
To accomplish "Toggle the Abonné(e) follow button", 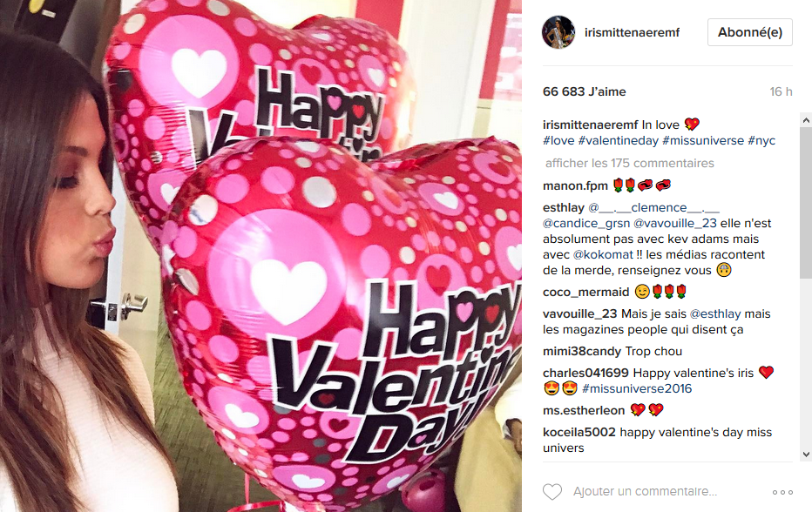I will click(750, 32).
